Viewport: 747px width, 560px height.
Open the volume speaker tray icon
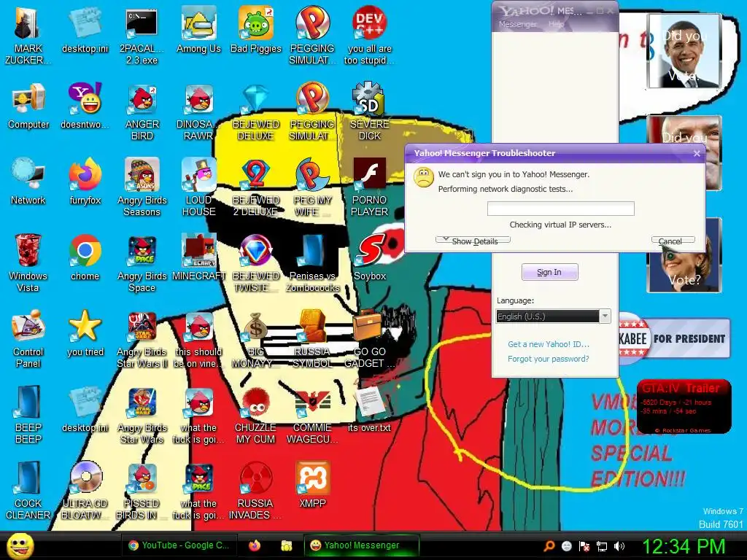click(619, 545)
